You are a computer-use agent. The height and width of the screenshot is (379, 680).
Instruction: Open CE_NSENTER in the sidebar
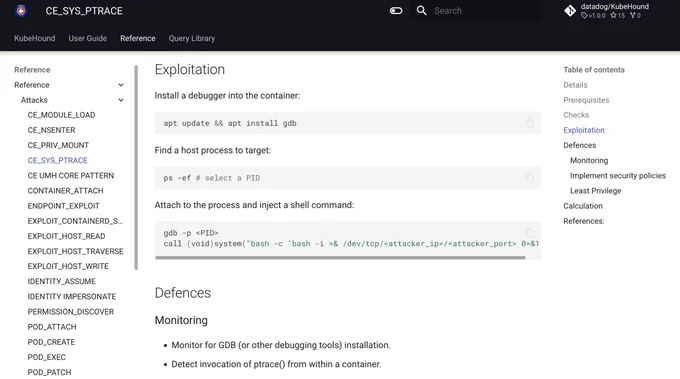pyautogui.click(x=52, y=130)
